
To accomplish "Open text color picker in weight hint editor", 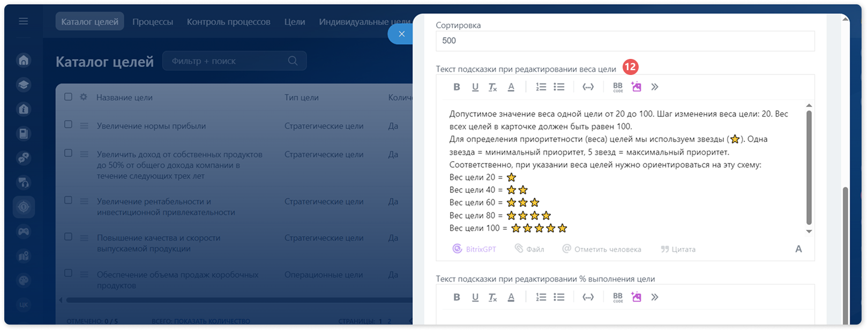I will [511, 87].
